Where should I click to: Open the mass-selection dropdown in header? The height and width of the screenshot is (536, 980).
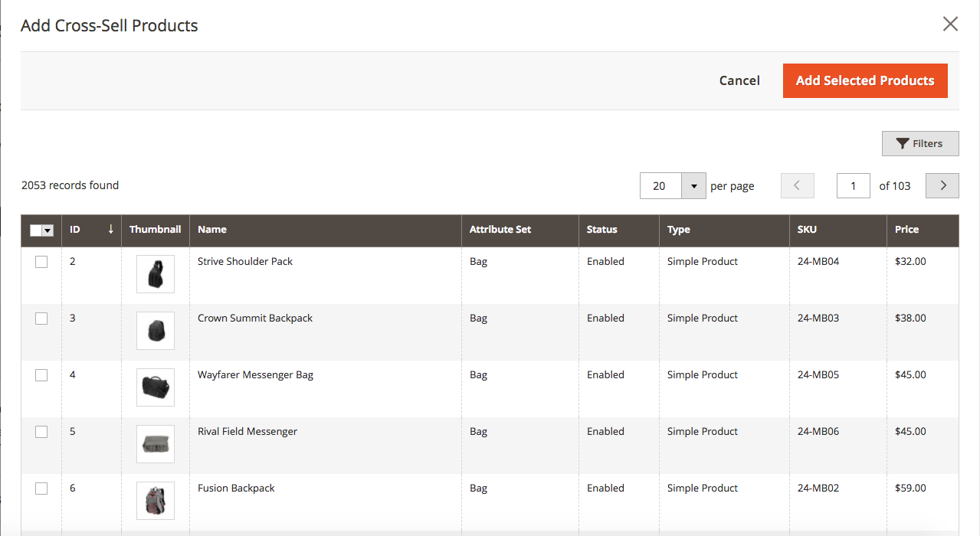coord(49,230)
